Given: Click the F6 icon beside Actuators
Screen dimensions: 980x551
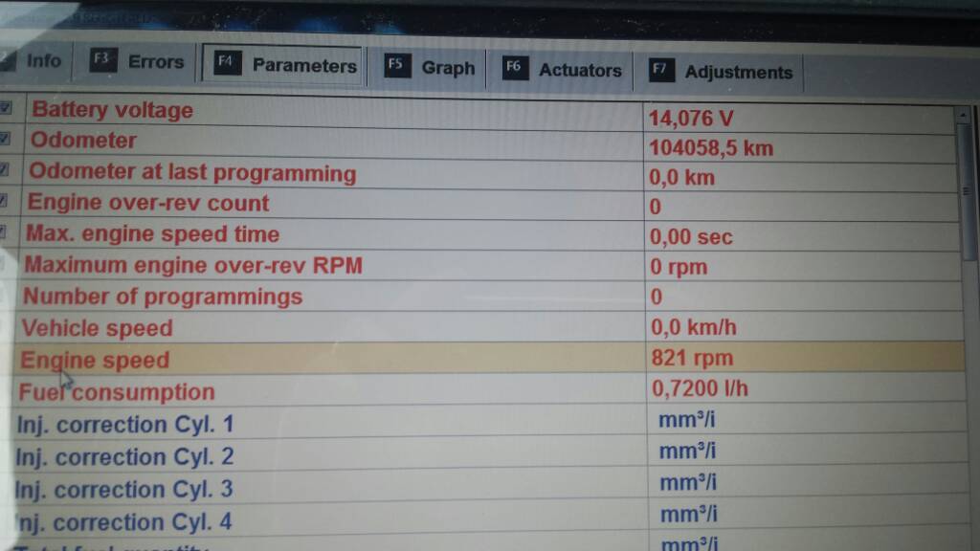Looking at the screenshot, I should [515, 68].
